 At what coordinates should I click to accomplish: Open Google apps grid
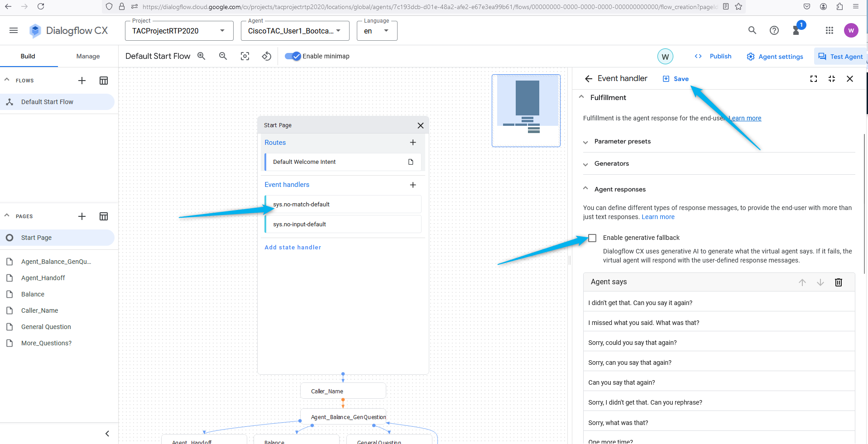tap(830, 30)
